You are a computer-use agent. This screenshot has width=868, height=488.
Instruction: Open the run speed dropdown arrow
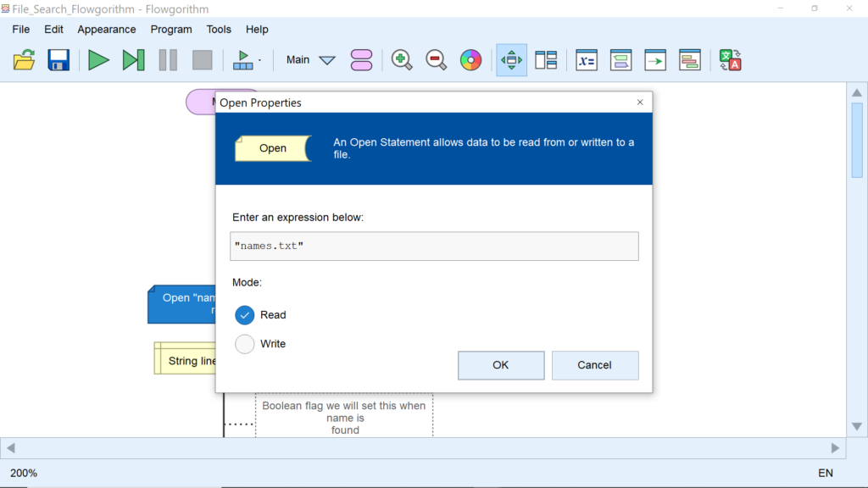tap(259, 60)
